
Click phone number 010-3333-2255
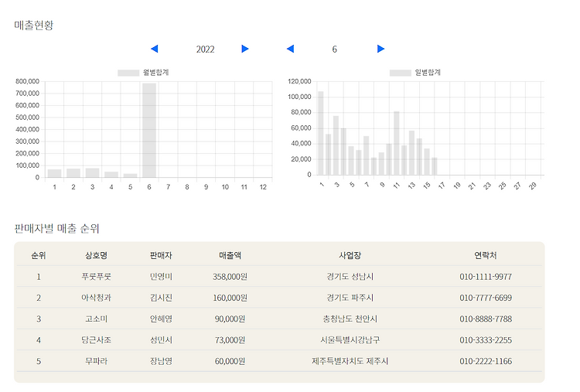click(486, 340)
